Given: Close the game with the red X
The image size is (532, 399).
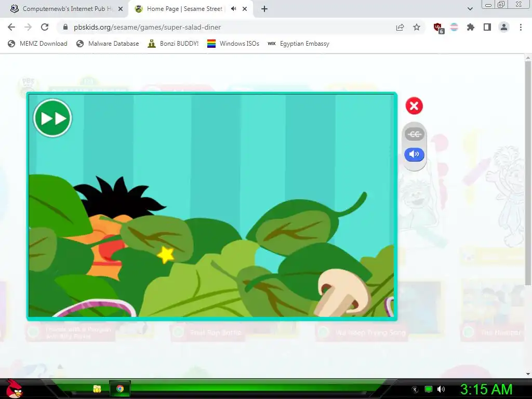Looking at the screenshot, I should tap(414, 106).
